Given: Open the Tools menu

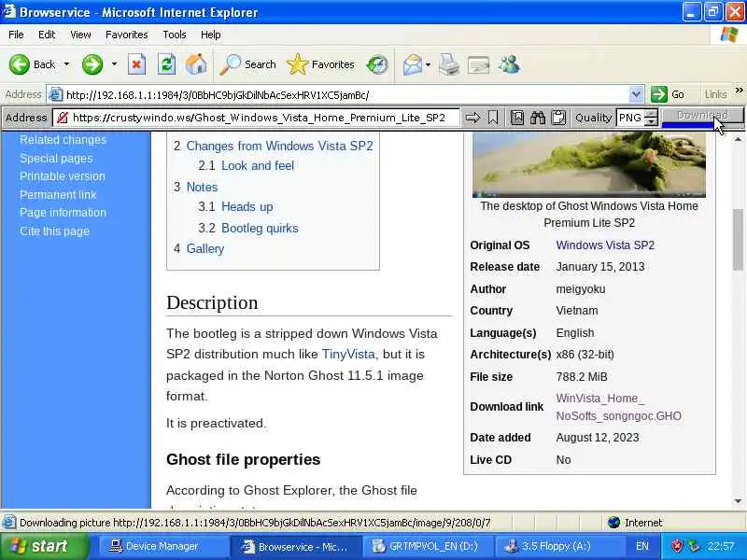Looking at the screenshot, I should [175, 35].
